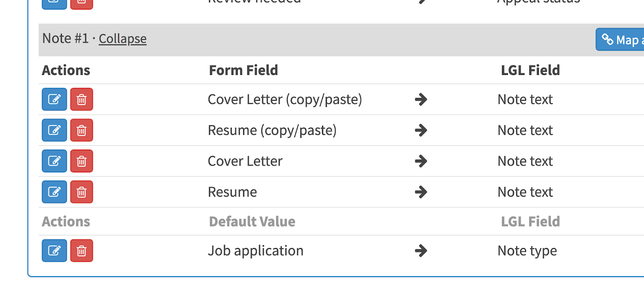
Task: Collapse the Note #1 section
Action: [122, 39]
